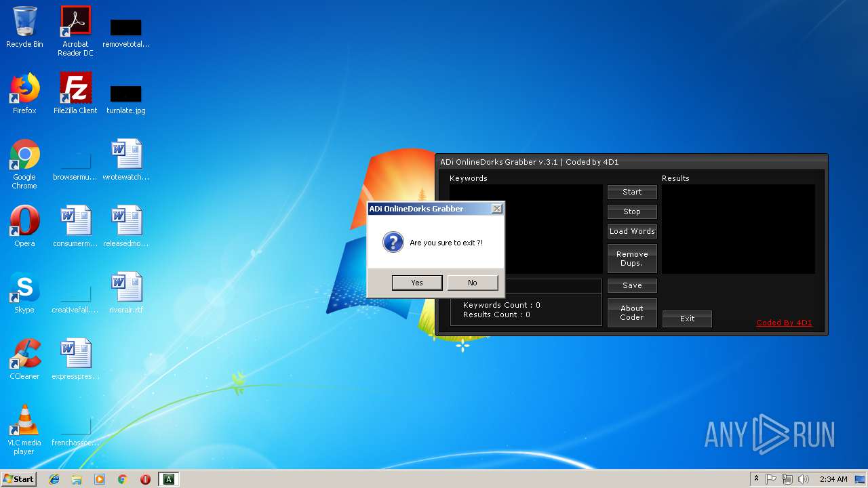
Task: Click the Exit button in Dorks Grabber
Action: 687,319
